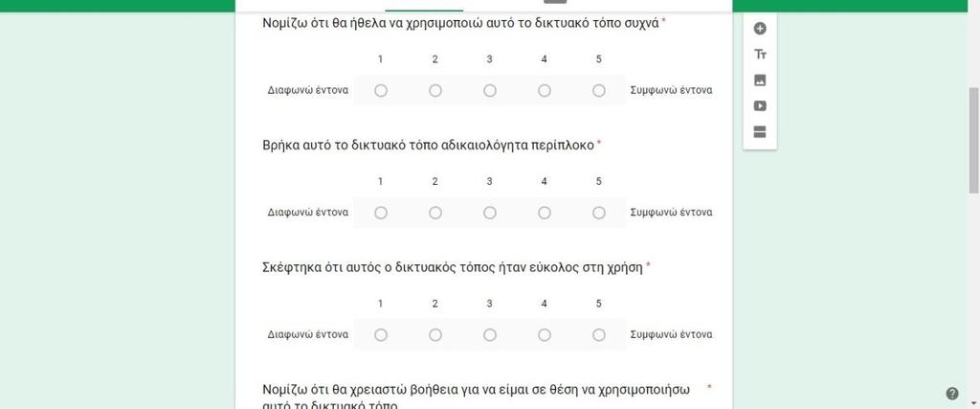The width and height of the screenshot is (980, 409).
Task: Choose rating 2 for "αδικαιολόγητα περίπλοκο" question
Action: coord(435,213)
